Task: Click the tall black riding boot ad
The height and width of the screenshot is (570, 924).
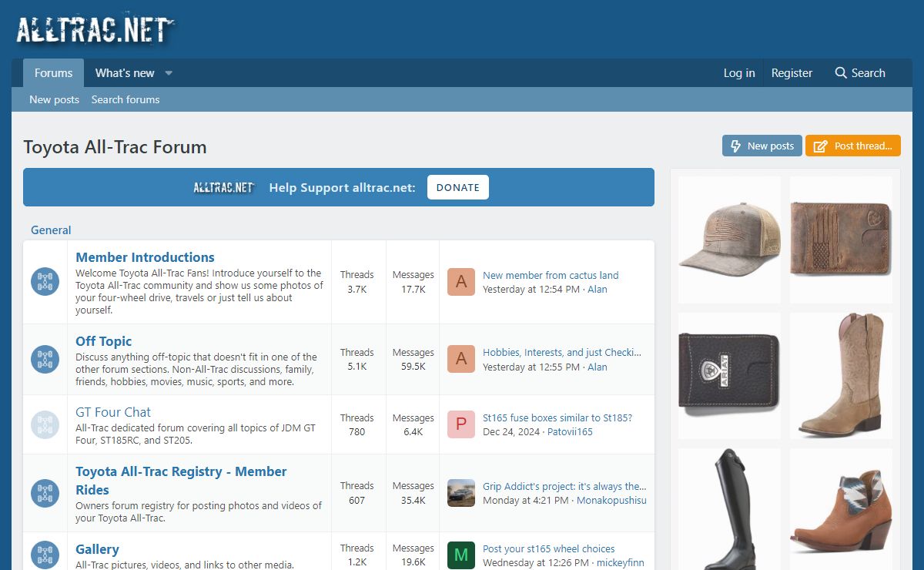Action: 729,509
